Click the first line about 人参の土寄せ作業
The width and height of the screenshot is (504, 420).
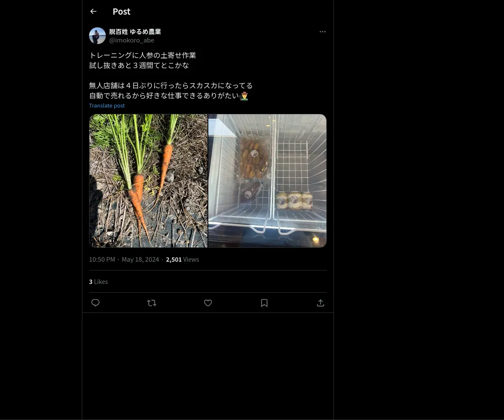coord(142,55)
